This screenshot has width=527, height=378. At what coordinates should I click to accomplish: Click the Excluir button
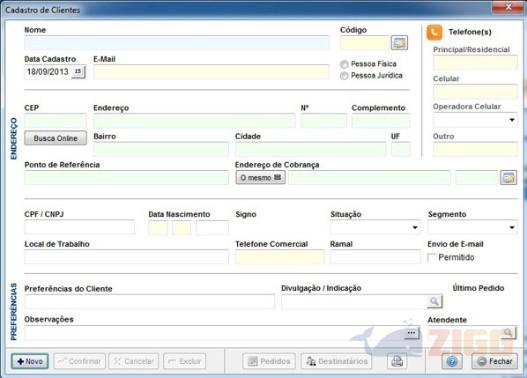point(185,361)
